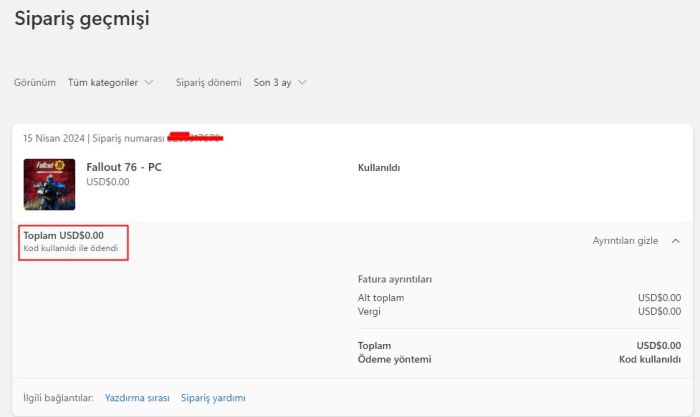This screenshot has width=700, height=417.
Task: Click the chevron arrow beside Son 3 ay
Action: 302,82
